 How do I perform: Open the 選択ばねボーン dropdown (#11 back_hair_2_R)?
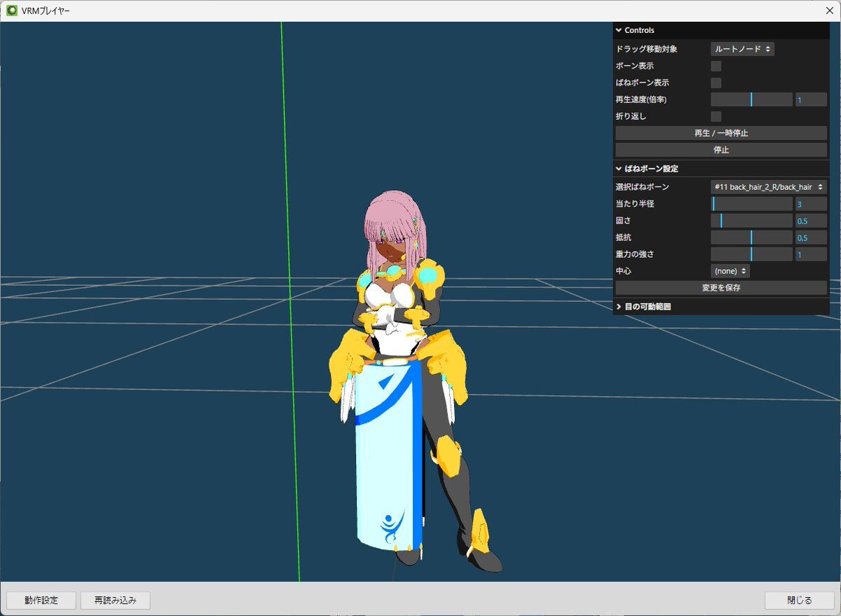[x=769, y=187]
